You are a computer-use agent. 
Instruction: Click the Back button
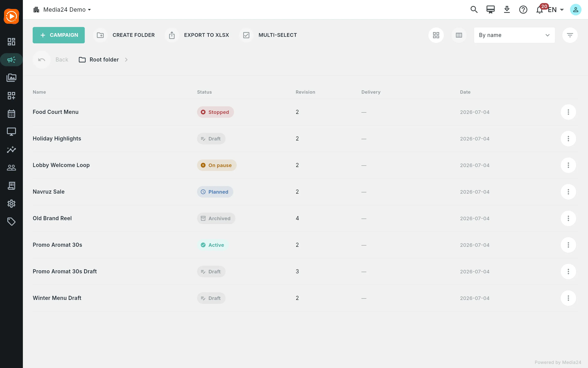pos(51,60)
